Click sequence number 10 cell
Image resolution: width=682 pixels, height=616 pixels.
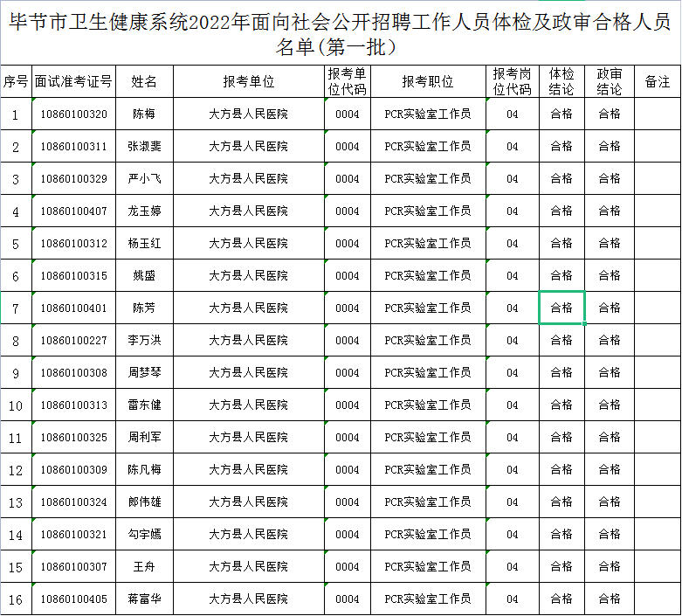pos(16,405)
